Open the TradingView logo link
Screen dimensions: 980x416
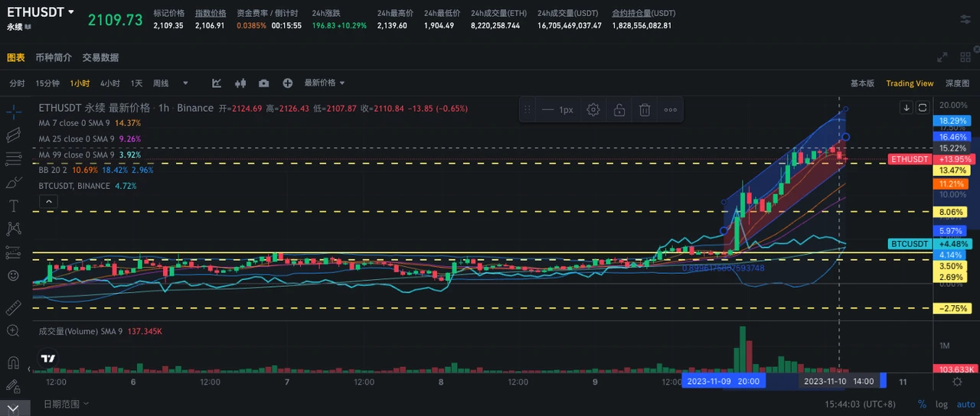click(47, 358)
